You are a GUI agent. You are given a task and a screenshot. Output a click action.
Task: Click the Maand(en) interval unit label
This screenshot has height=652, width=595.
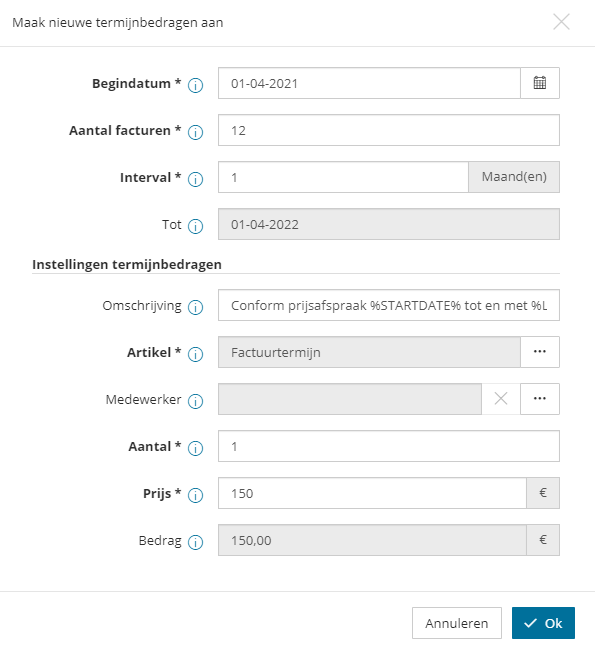pyautogui.click(x=514, y=177)
